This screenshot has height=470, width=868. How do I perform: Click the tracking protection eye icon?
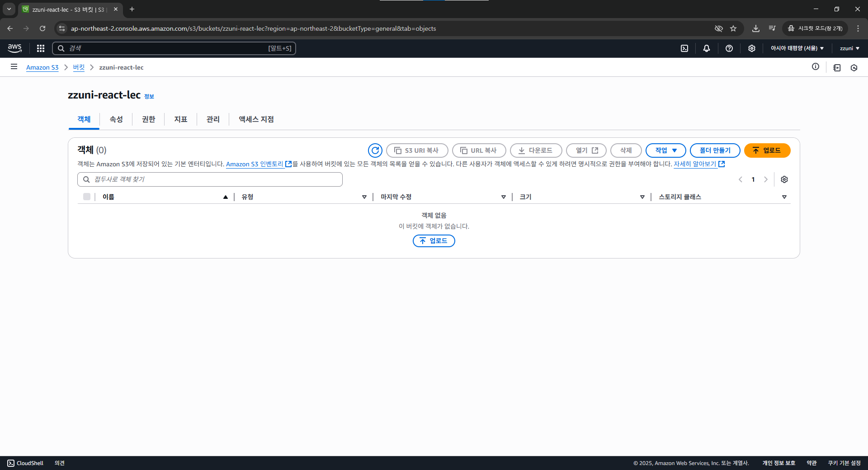click(718, 28)
